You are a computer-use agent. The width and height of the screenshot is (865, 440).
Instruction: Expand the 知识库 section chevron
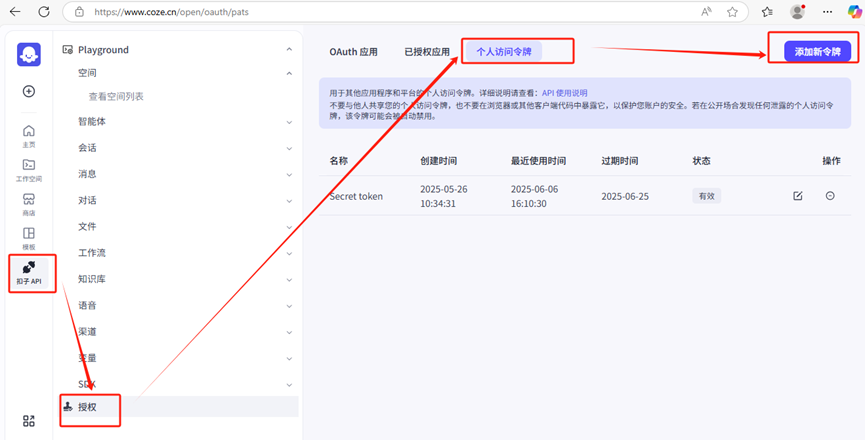[289, 279]
